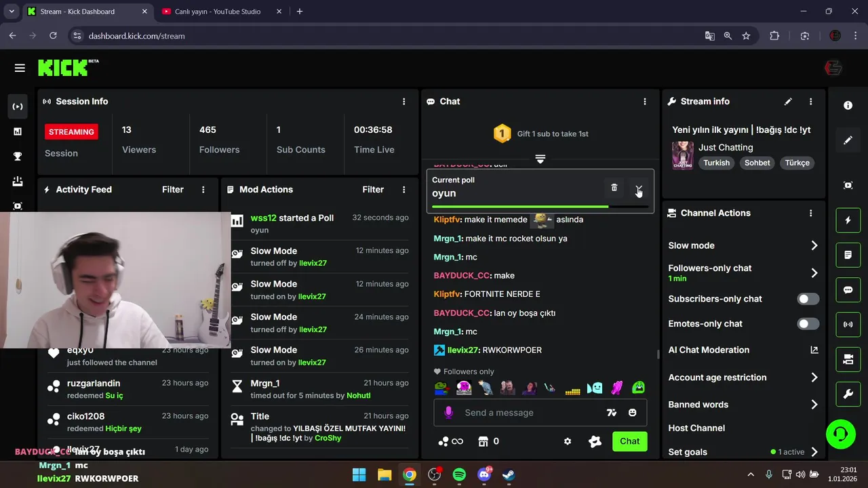Open AI Chat Moderation external link
Viewport: 868px width, 488px height.
click(814, 350)
